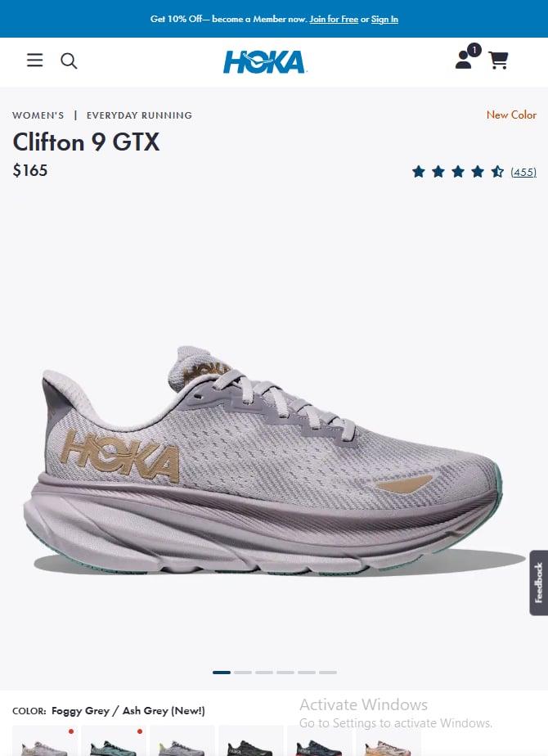The height and width of the screenshot is (756, 548).
Task: Select the Foggy Grey color swatch
Action: [x=45, y=740]
